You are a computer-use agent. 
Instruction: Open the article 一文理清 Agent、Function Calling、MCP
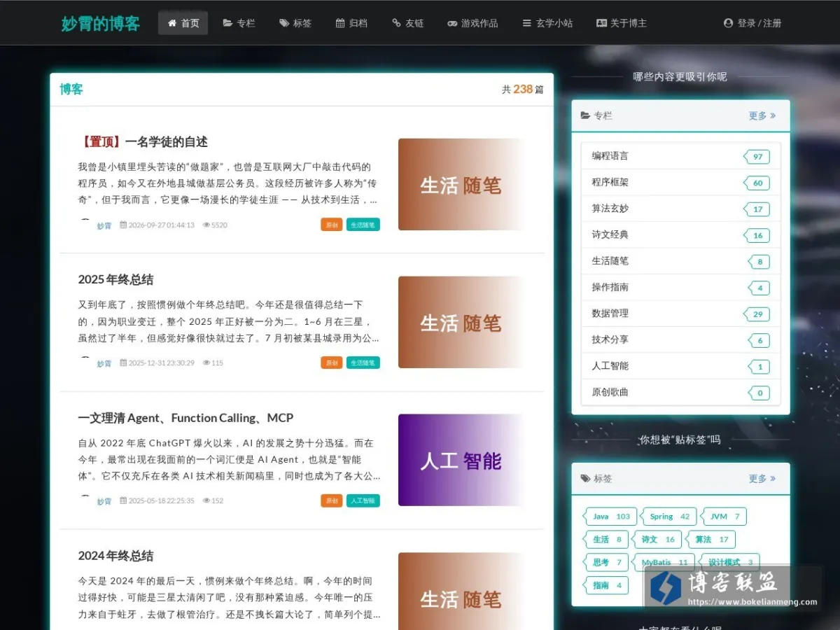185,418
